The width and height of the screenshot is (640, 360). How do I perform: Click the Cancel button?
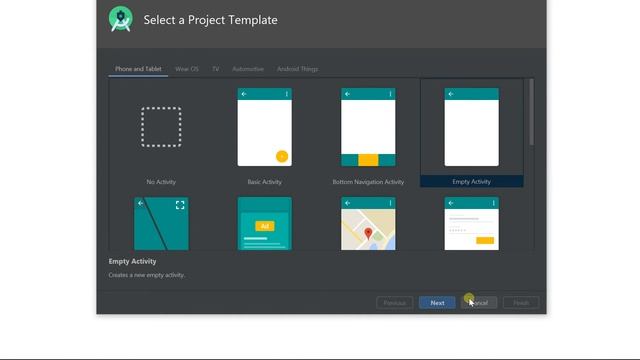[479, 303]
